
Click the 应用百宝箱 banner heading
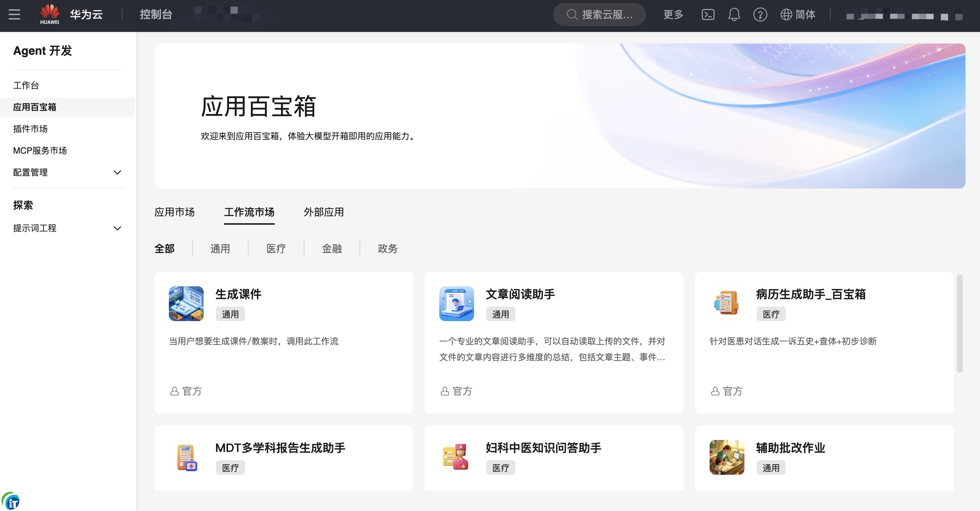click(258, 106)
